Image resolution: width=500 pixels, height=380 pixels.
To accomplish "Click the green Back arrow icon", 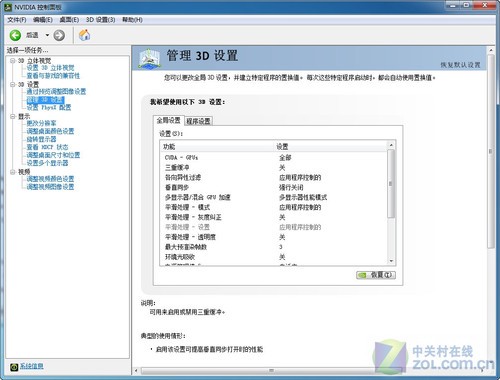I will click(15, 35).
